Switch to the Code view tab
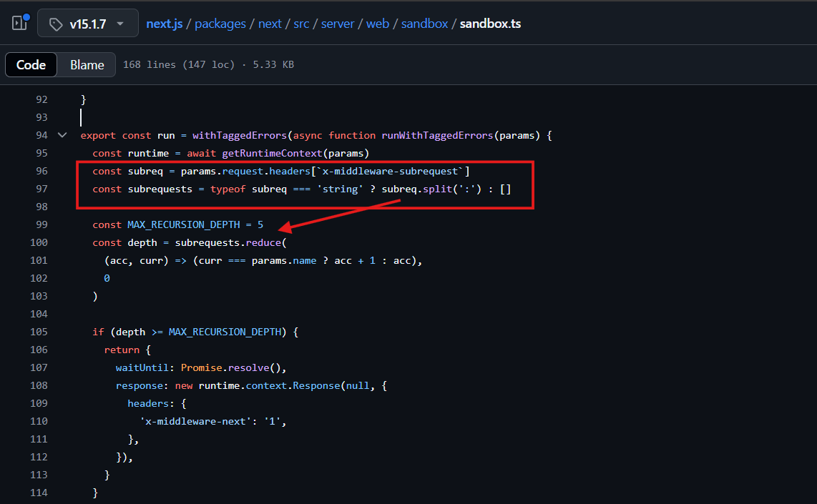 tap(31, 64)
